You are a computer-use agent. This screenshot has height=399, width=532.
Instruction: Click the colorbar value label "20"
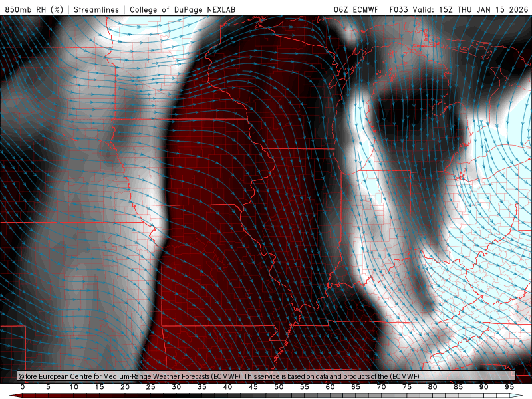pos(125,387)
